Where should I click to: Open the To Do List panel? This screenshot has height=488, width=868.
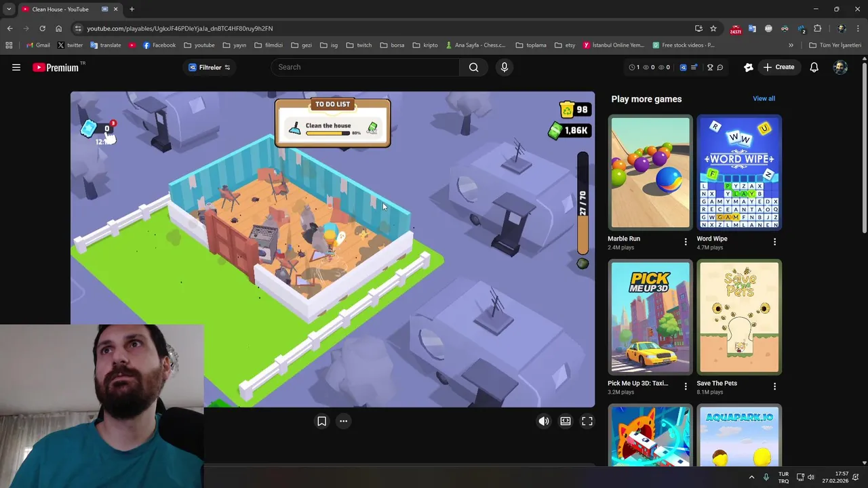pyautogui.click(x=332, y=122)
